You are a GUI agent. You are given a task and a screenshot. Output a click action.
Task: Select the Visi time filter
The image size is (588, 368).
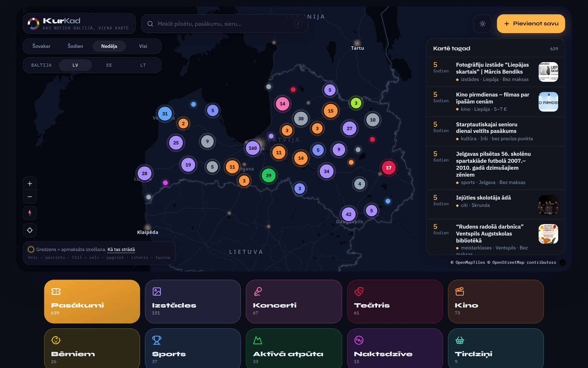point(143,46)
